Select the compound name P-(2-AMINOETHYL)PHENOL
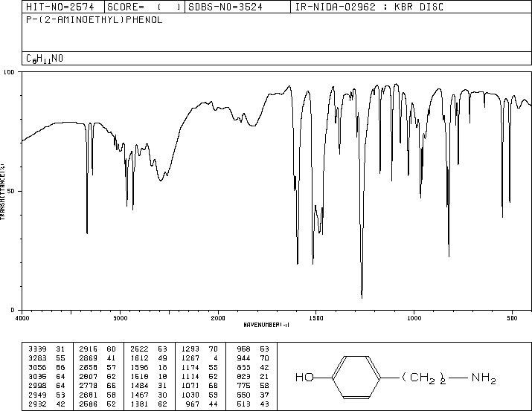The width and height of the screenshot is (532, 411). (x=94, y=20)
